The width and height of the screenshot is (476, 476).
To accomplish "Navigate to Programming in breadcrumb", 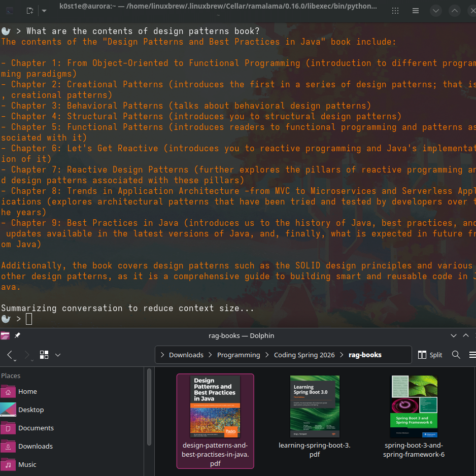I will click(x=239, y=355).
